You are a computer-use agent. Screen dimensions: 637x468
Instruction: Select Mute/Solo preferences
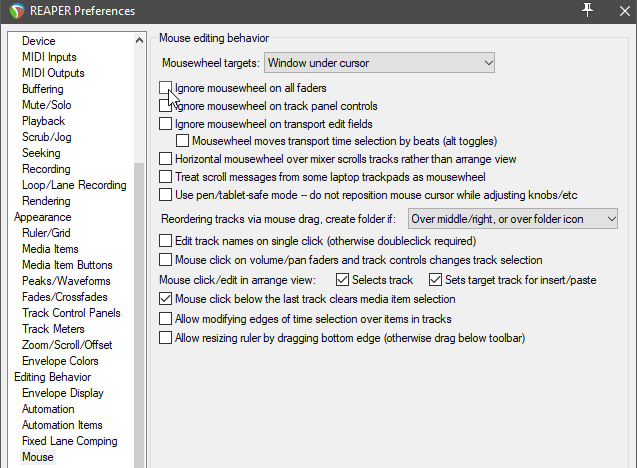pyautogui.click(x=47, y=105)
